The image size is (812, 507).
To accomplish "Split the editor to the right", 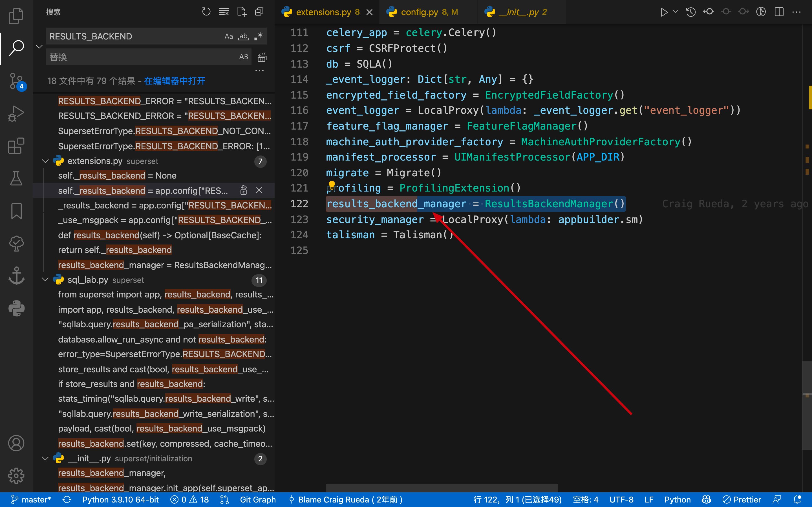I will [x=779, y=12].
